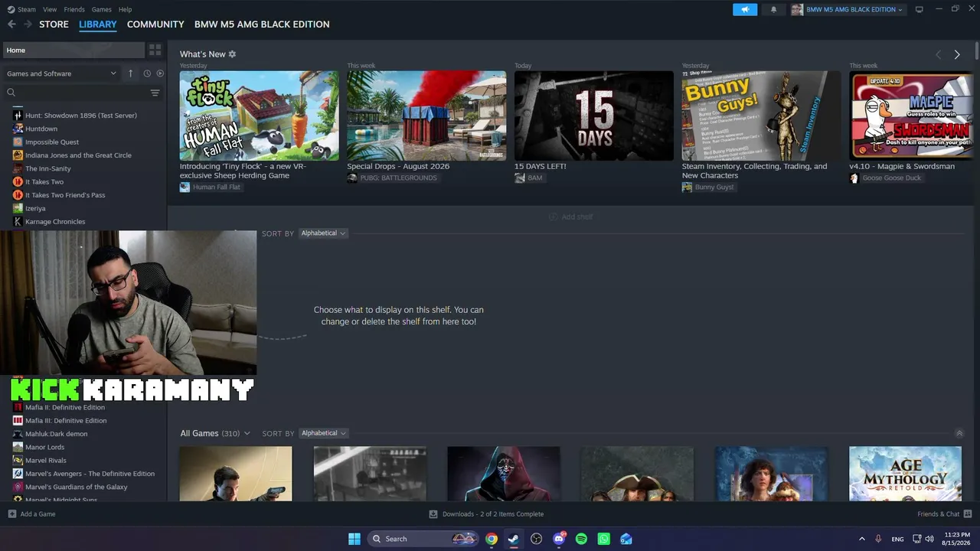Select It Takes Two Friend's Pass
The height and width of the screenshot is (551, 980).
[65, 195]
